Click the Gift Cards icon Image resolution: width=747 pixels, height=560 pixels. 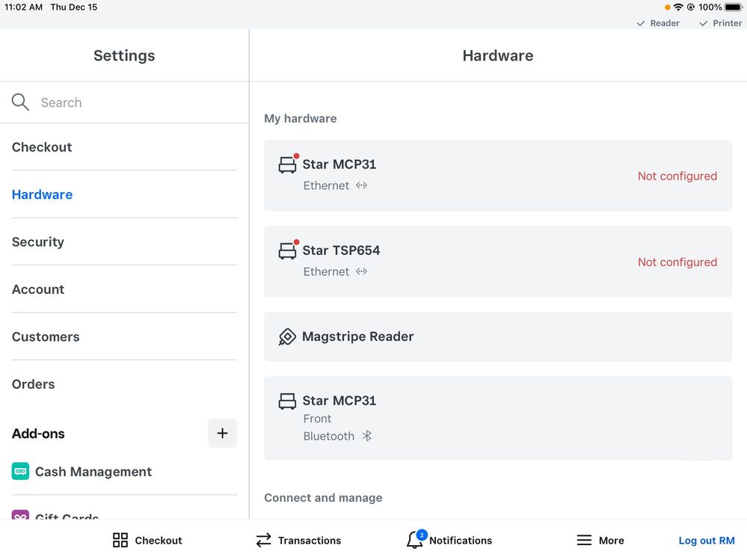click(x=20, y=515)
